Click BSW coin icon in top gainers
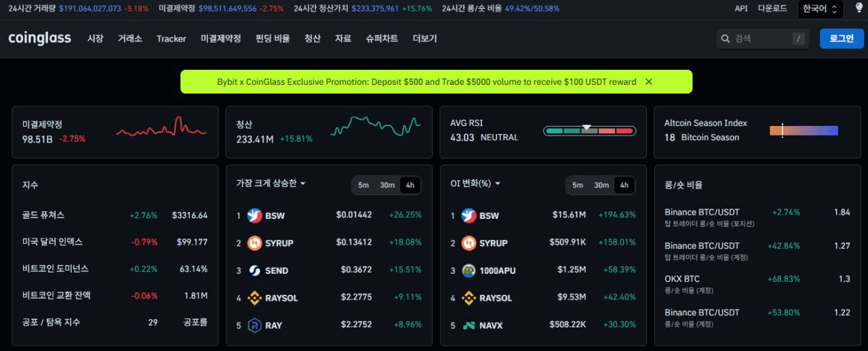This screenshot has width=868, height=351. coord(255,215)
